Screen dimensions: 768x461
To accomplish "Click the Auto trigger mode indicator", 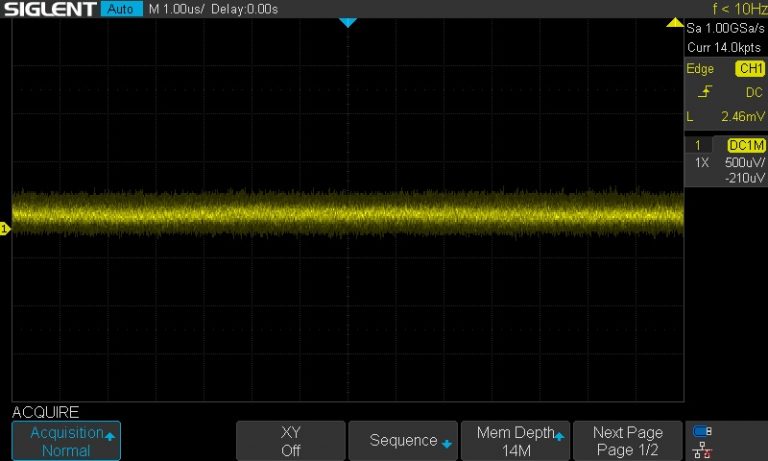I will pos(122,9).
